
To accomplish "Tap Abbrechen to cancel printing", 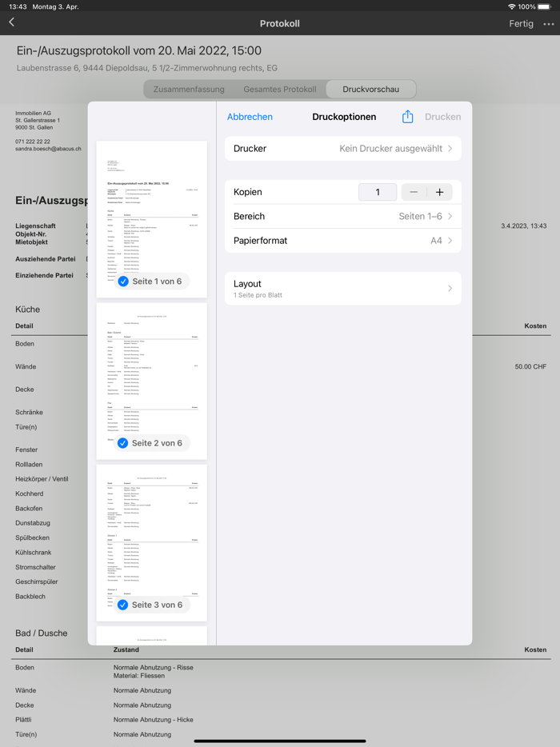I will click(250, 117).
